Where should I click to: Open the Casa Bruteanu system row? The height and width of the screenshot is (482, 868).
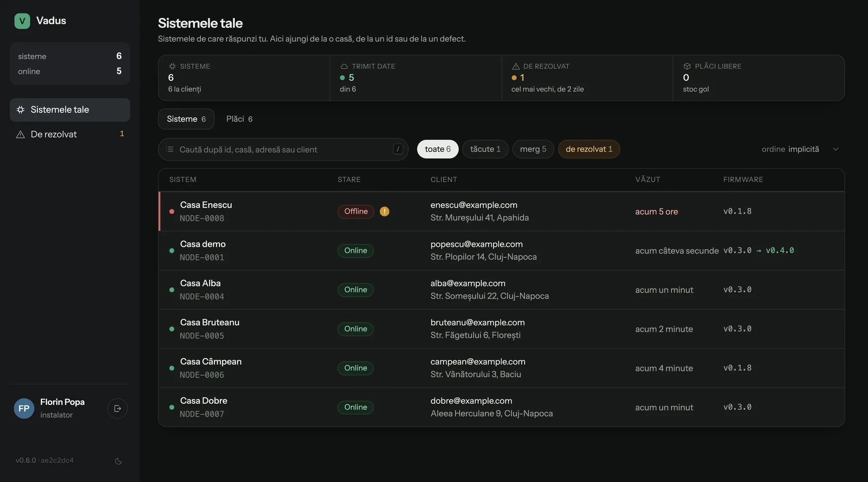501,329
